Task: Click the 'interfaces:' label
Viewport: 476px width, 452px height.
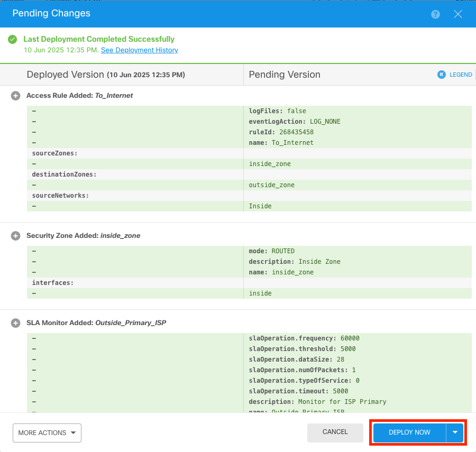Action: (53, 283)
